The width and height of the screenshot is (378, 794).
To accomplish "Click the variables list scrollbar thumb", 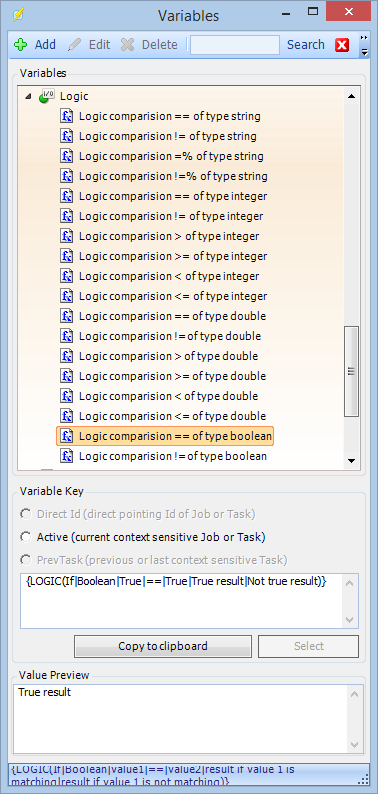I will pos(351,371).
